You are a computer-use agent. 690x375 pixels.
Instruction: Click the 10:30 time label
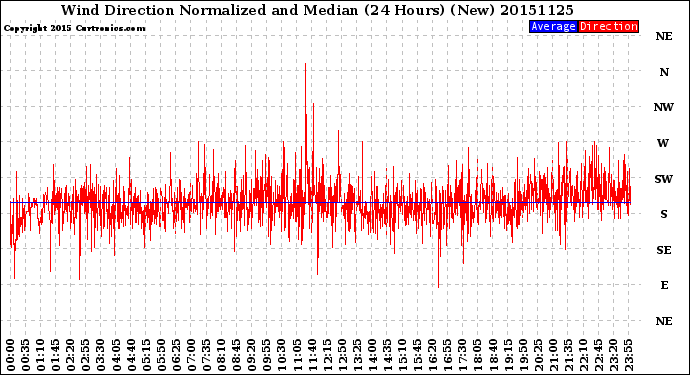[x=282, y=355]
